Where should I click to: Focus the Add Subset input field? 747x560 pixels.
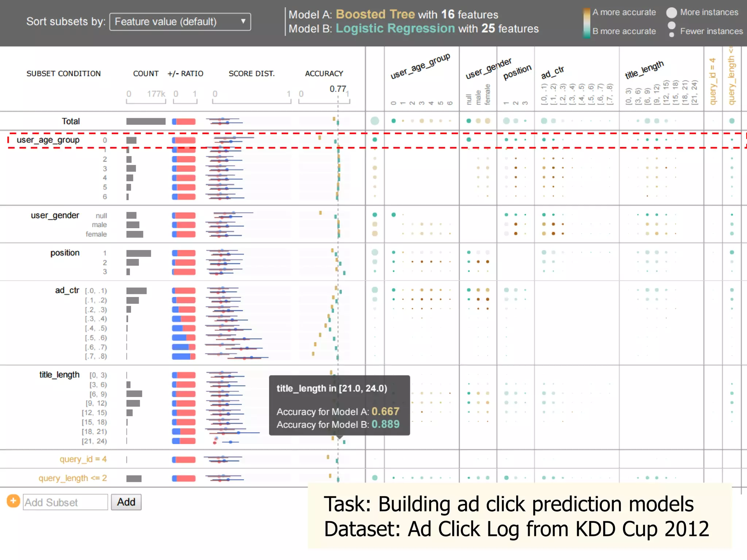coord(65,502)
